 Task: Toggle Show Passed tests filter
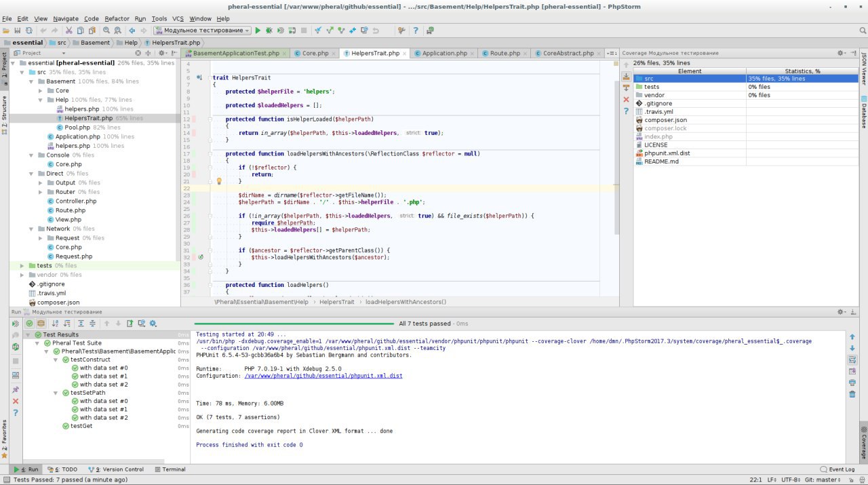click(x=29, y=324)
